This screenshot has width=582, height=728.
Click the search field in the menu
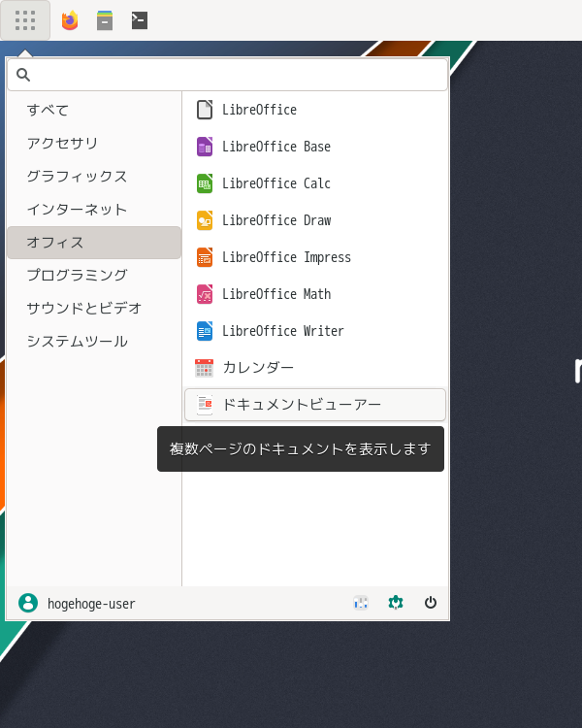[227, 75]
